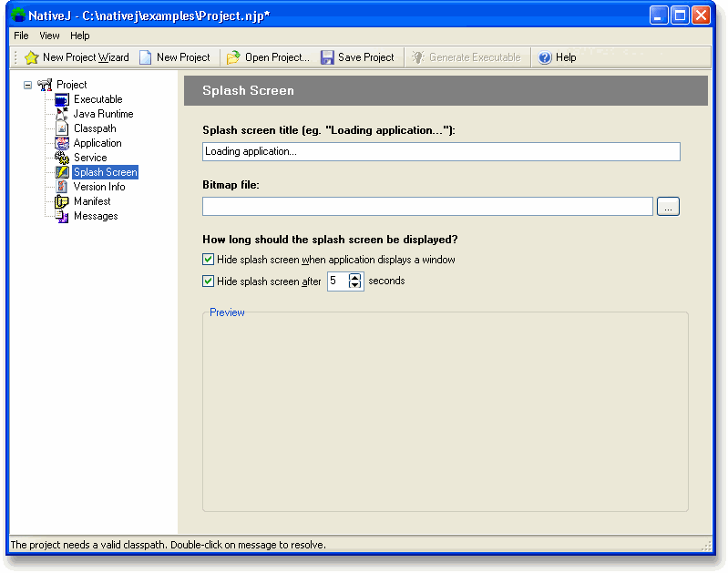Collapse the Project tree node

28,85
